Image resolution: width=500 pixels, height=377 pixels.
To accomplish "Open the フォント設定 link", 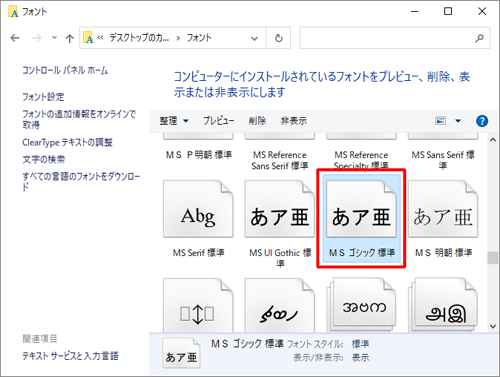I will coord(43,97).
